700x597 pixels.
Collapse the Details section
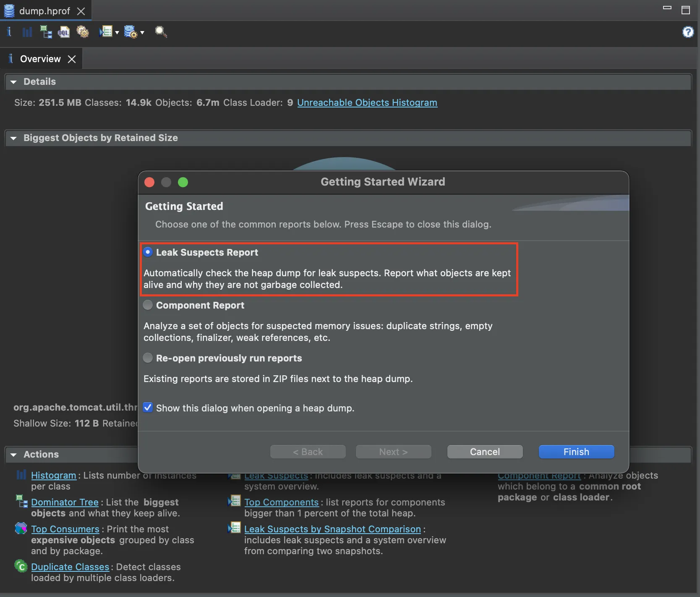14,82
